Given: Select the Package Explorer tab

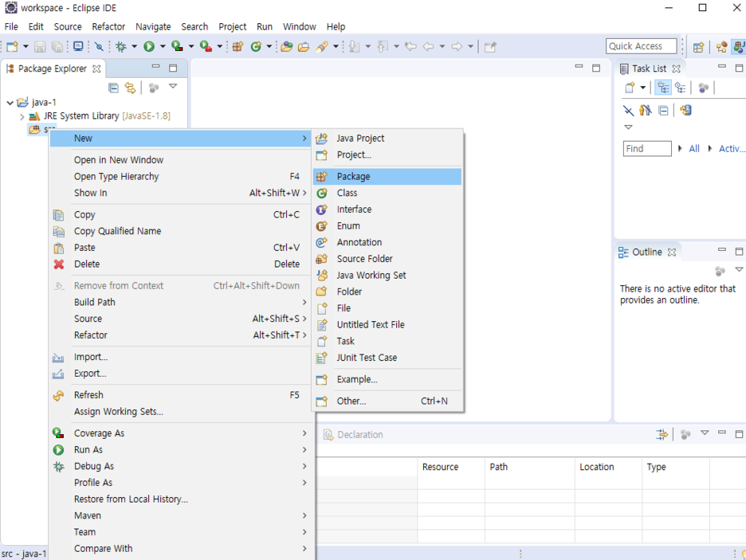Looking at the screenshot, I should (x=53, y=69).
